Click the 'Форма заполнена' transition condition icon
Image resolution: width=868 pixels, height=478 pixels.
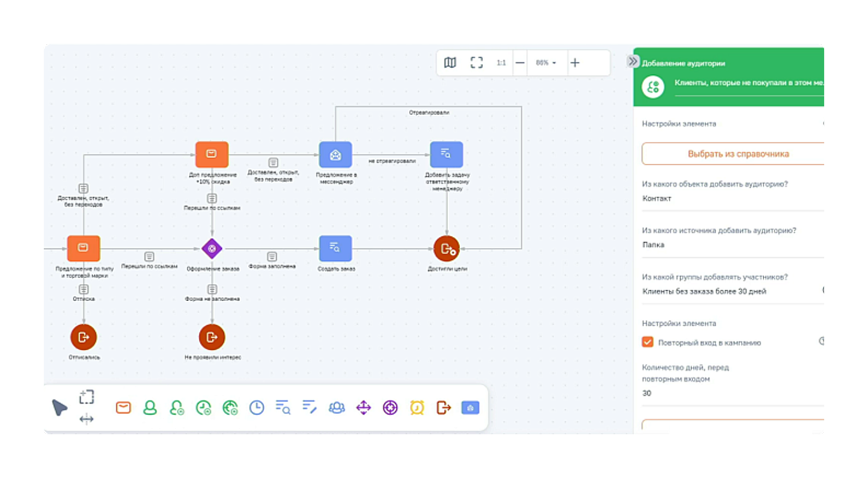(x=272, y=256)
